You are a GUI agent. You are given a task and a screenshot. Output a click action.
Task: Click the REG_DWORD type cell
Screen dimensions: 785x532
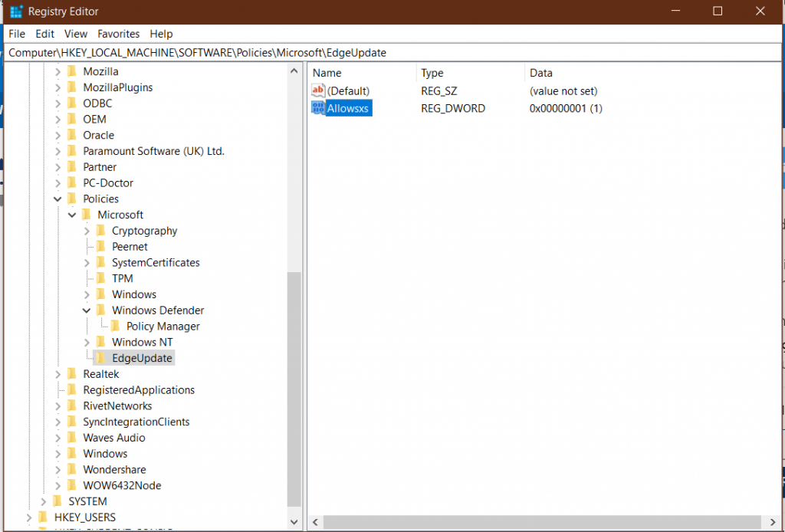coord(452,108)
